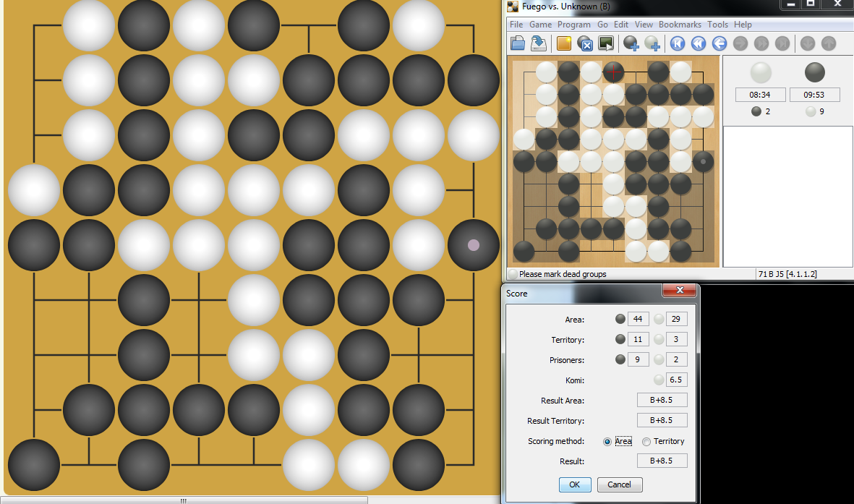Open the Go menu
Screen dimensions: 854x504
[602, 25]
